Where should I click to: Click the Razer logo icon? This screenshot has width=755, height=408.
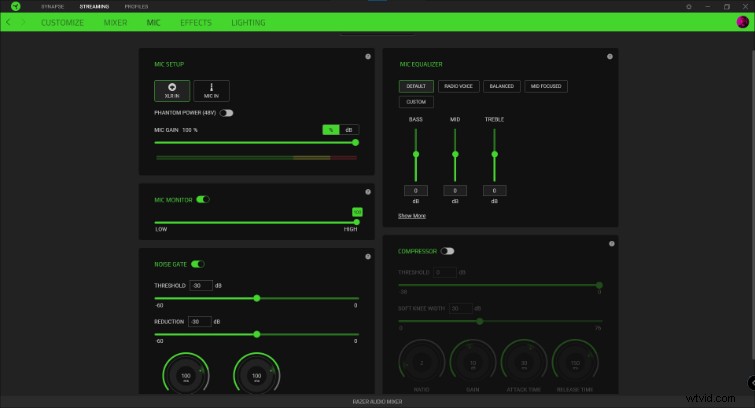click(x=16, y=6)
